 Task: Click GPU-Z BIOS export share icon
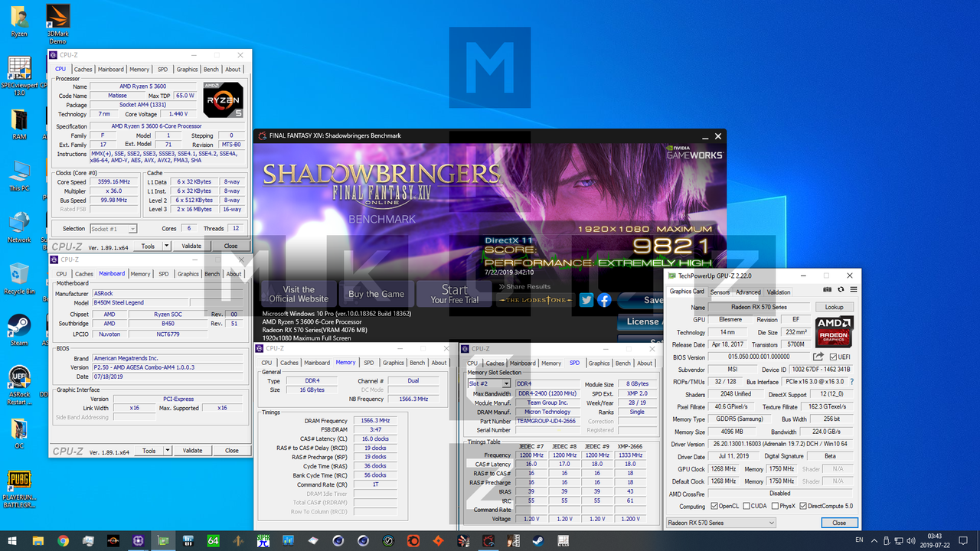[x=818, y=357]
